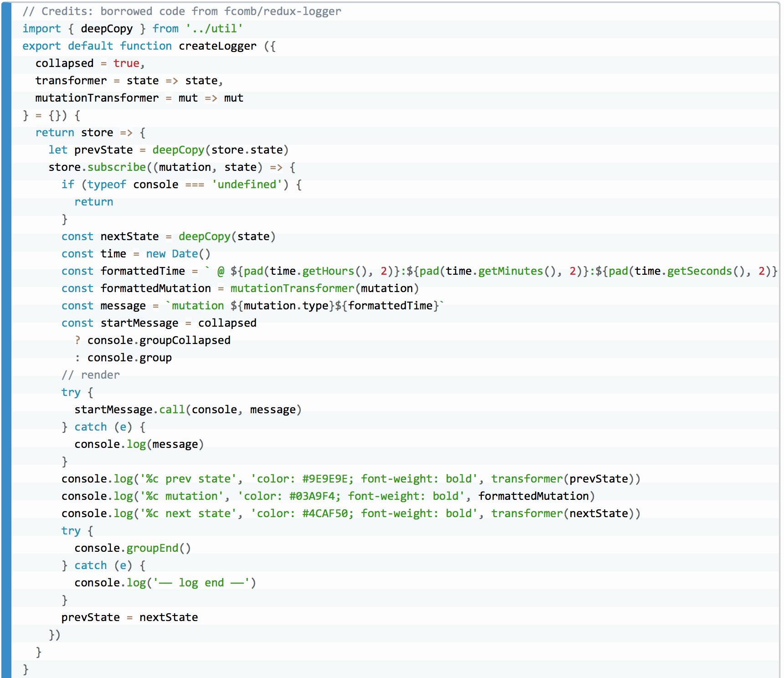Click the 'return store => {' line
The image size is (784, 678).
(x=91, y=133)
